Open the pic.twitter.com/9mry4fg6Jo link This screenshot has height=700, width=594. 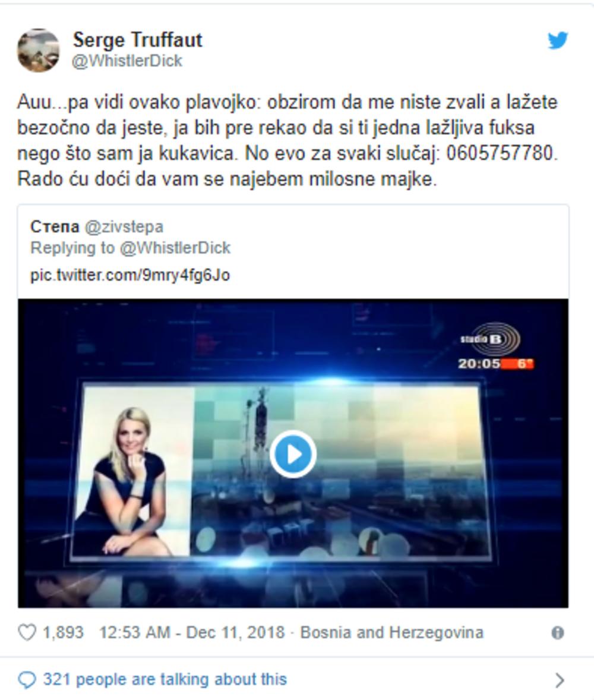[x=130, y=275]
